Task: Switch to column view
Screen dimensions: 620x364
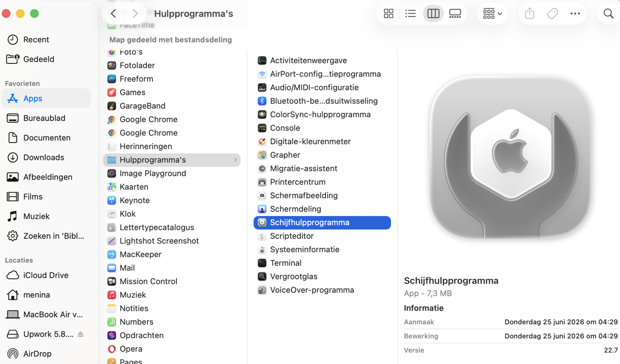Action: 433,13
